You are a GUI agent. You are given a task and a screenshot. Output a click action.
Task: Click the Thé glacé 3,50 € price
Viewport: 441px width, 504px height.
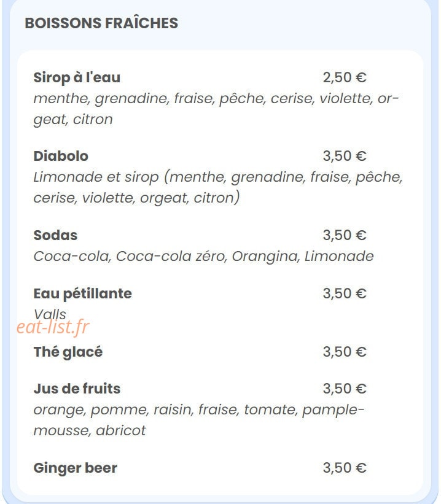pyautogui.click(x=345, y=352)
